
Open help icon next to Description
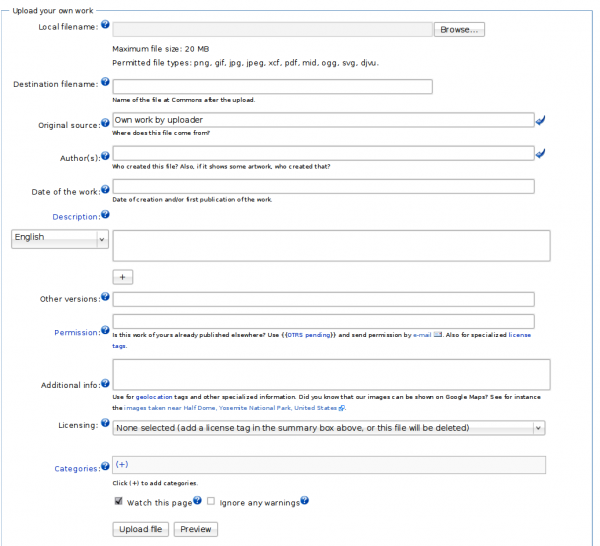(x=105, y=214)
